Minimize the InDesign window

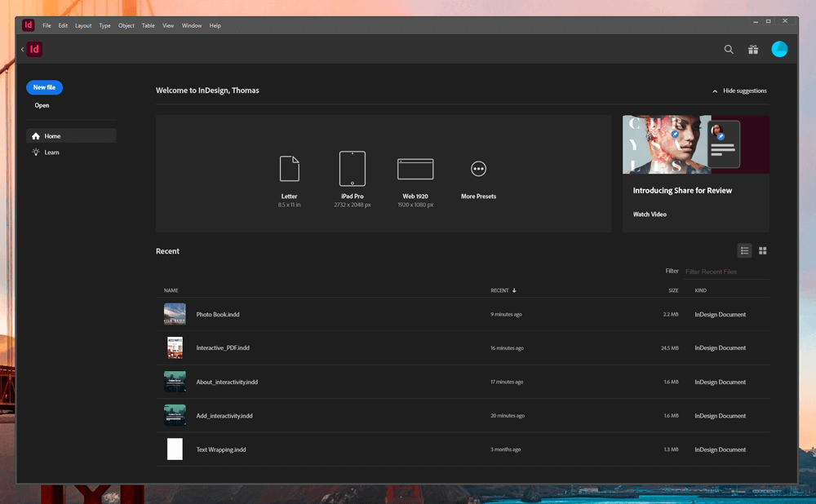[x=755, y=22]
